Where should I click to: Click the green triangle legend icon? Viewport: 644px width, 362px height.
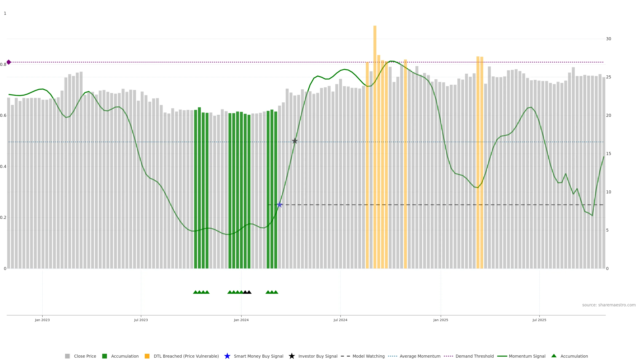click(x=554, y=356)
